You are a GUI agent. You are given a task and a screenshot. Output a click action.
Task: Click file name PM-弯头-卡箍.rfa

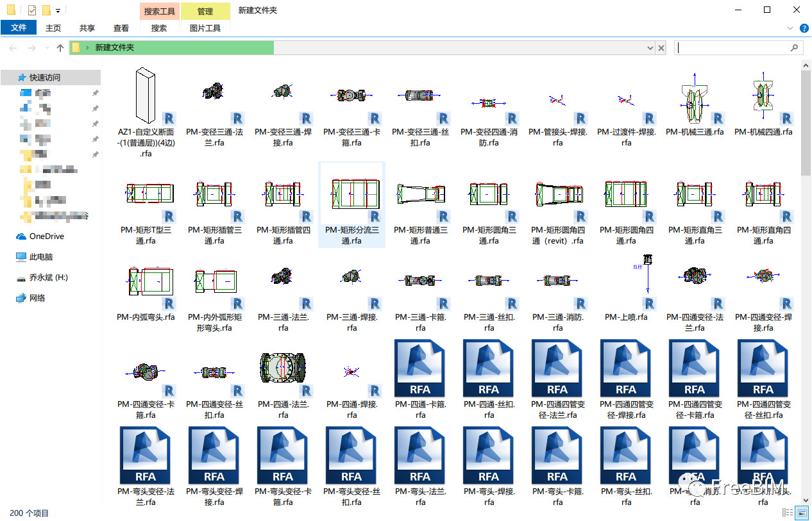pyautogui.click(x=557, y=497)
